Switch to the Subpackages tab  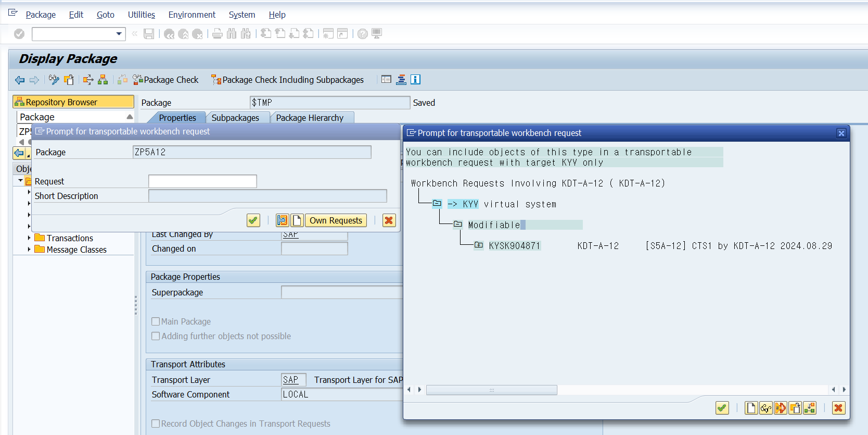235,118
